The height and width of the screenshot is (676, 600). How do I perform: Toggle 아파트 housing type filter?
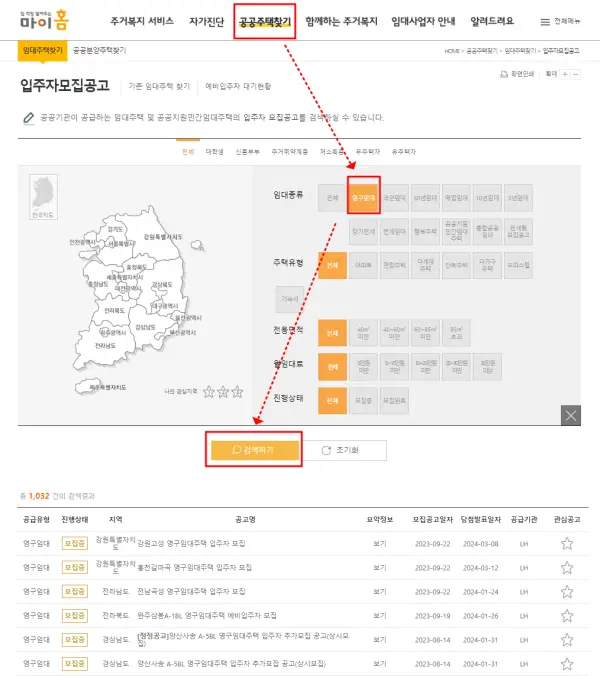click(363, 265)
